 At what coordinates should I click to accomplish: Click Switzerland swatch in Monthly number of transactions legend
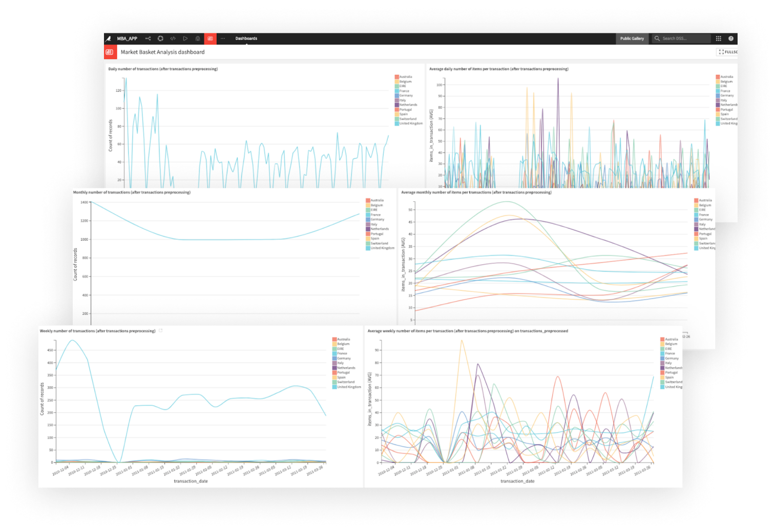[x=368, y=243]
